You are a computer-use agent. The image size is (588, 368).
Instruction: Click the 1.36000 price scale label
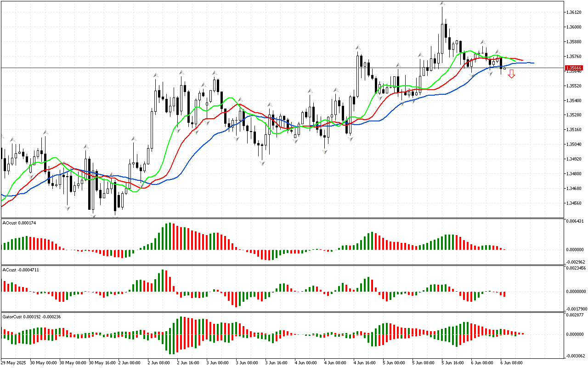click(575, 27)
